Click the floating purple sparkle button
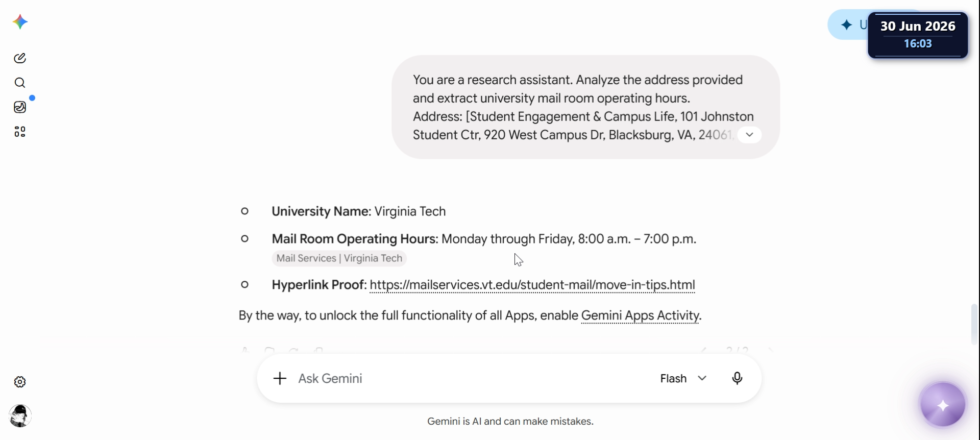The height and width of the screenshot is (440, 980). (x=943, y=406)
